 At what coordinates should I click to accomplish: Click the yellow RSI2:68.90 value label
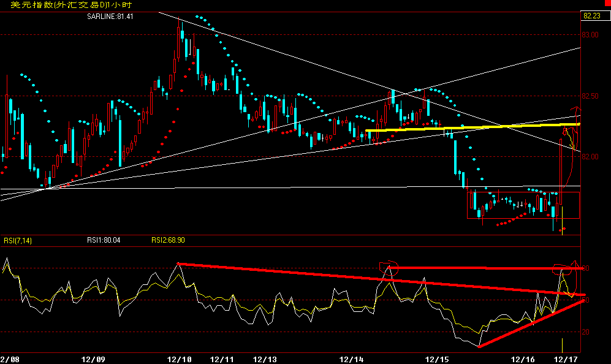[x=168, y=241]
